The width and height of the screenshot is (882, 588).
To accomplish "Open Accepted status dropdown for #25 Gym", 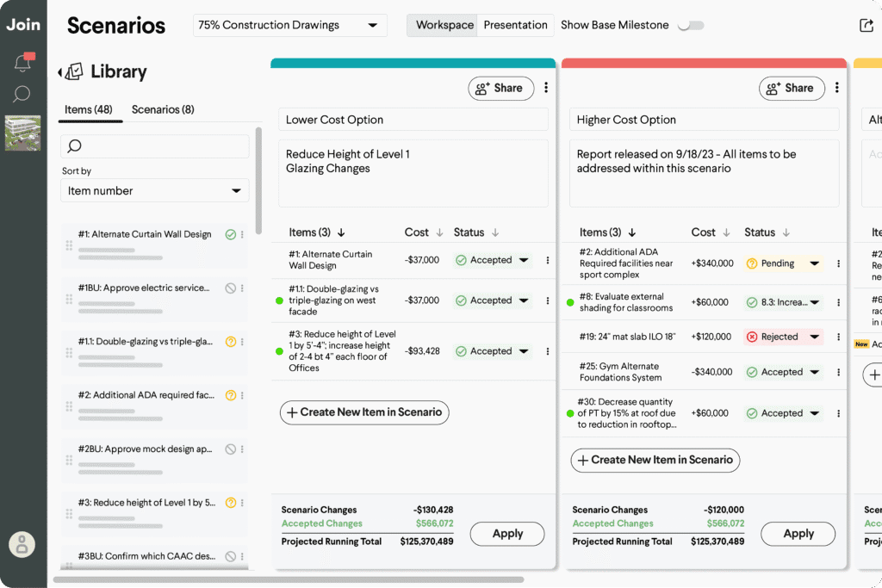I will 783,372.
